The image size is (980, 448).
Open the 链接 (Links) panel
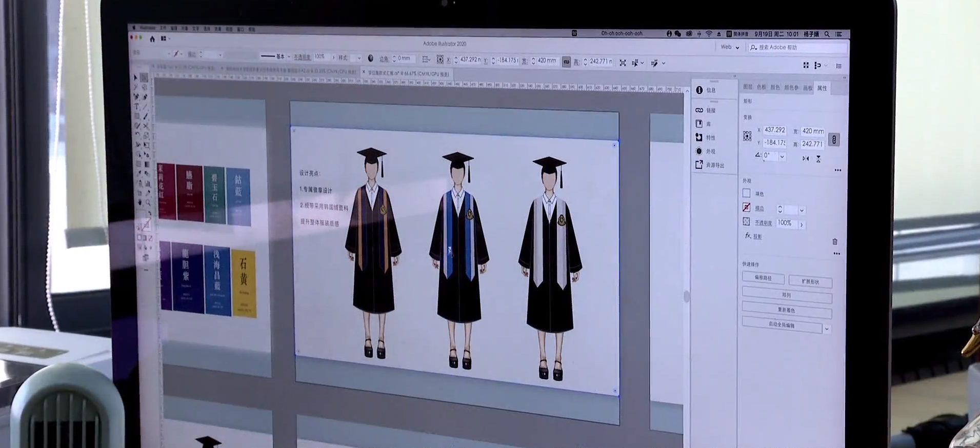coord(699,110)
